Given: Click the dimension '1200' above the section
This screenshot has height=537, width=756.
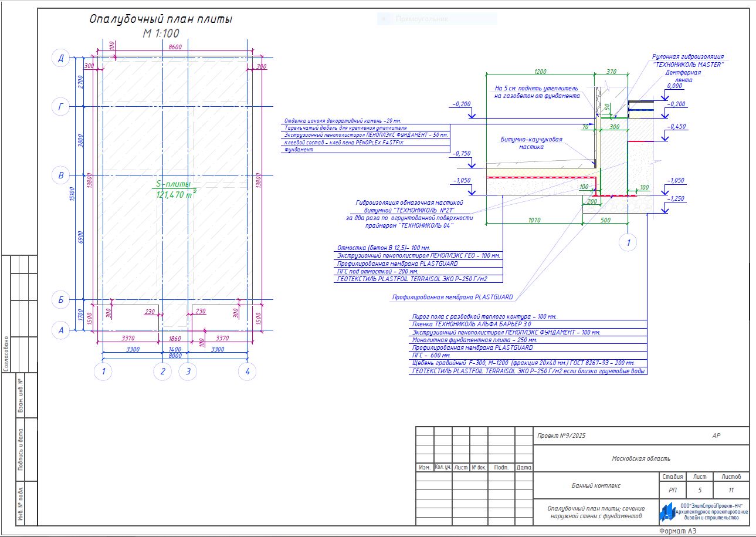Looking at the screenshot, I should click(540, 72).
